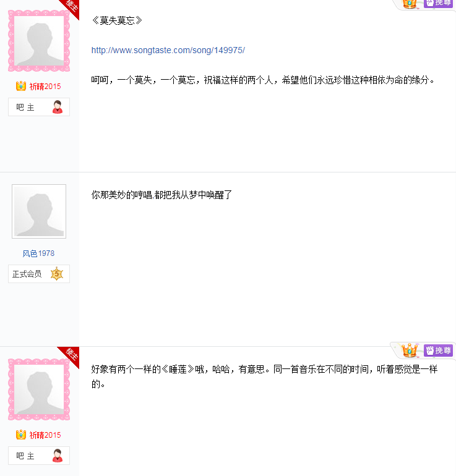Image resolution: width=456 pixels, height=476 pixels.
Task: Click the gold crown icon beside the bottom 挽尊 button
Action: click(x=409, y=351)
